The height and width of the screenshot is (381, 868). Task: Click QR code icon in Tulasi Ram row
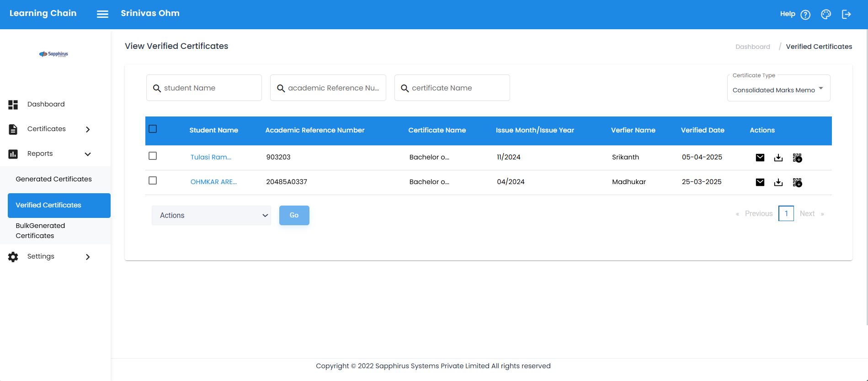797,158
